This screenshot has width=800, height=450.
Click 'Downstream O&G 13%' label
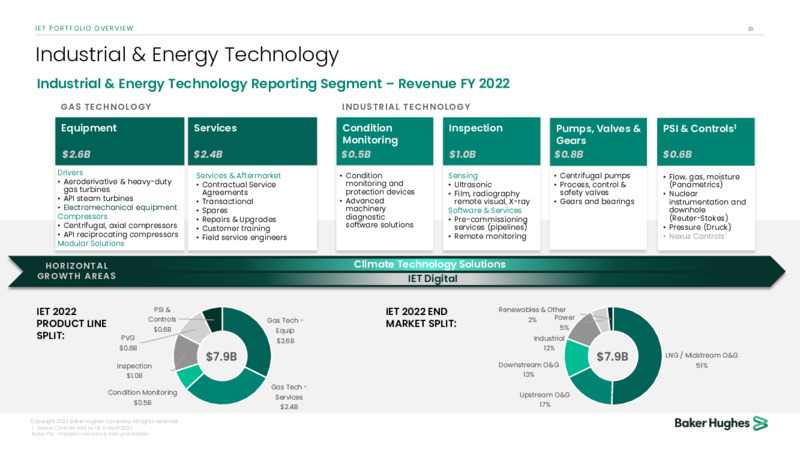[x=529, y=370]
